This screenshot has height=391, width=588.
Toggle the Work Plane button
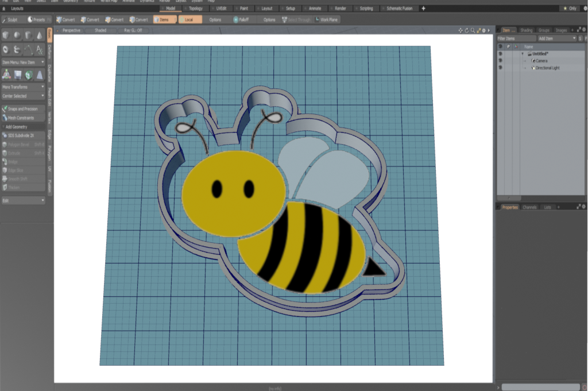[327, 20]
